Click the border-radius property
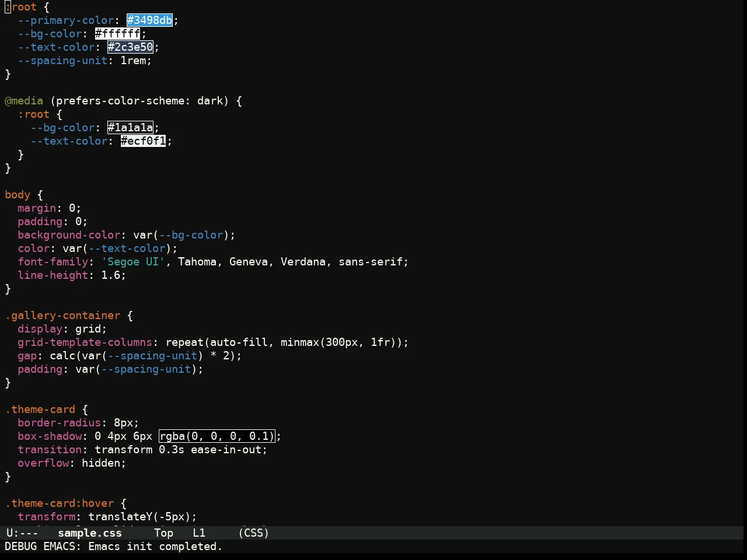The width and height of the screenshot is (747, 560). coord(60,423)
